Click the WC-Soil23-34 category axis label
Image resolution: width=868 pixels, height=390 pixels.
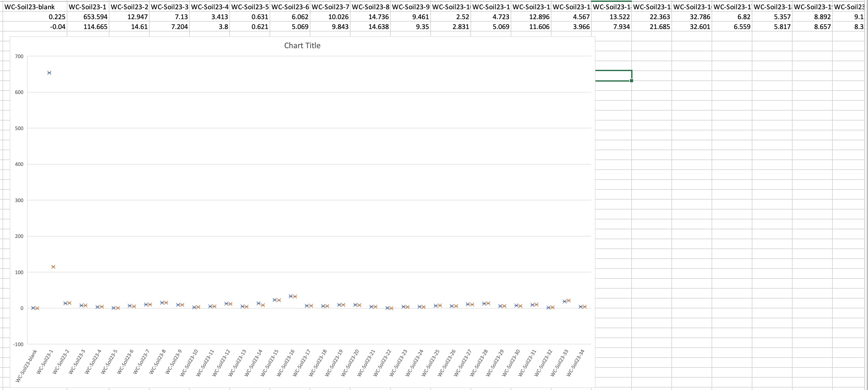click(x=576, y=363)
